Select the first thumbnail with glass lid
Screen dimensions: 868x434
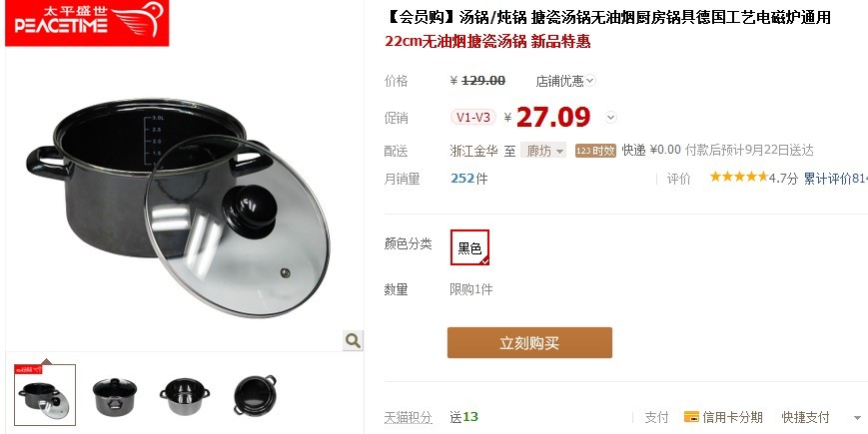45,395
